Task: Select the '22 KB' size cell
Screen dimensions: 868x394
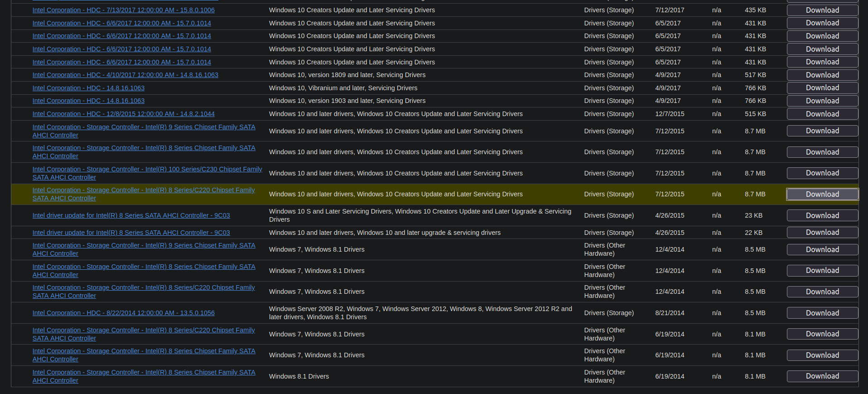Action: coord(753,233)
